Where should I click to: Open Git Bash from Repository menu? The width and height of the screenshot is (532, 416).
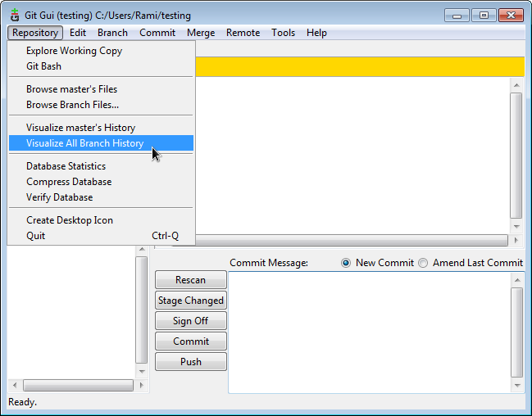pos(43,66)
